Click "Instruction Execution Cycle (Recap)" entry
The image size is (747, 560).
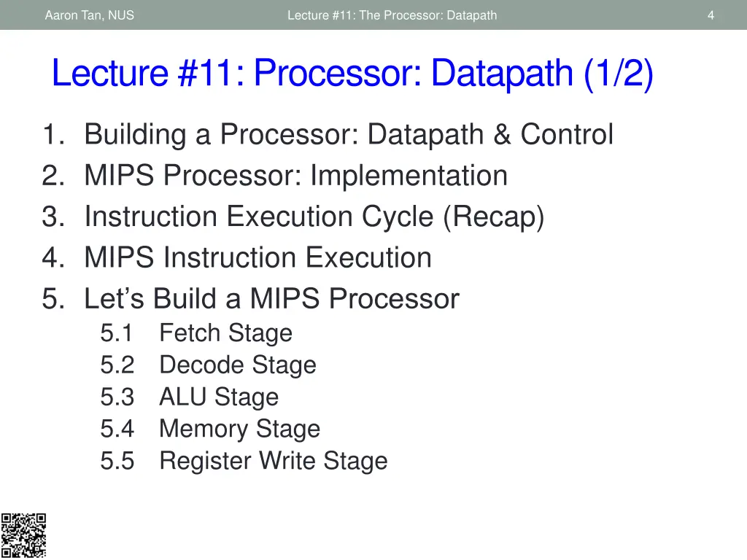pos(314,217)
